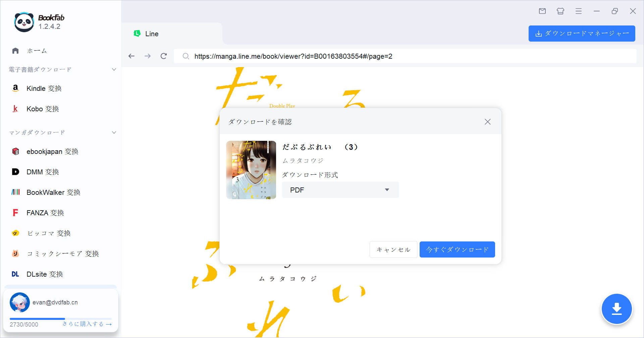Go forward in the browser

coord(148,56)
